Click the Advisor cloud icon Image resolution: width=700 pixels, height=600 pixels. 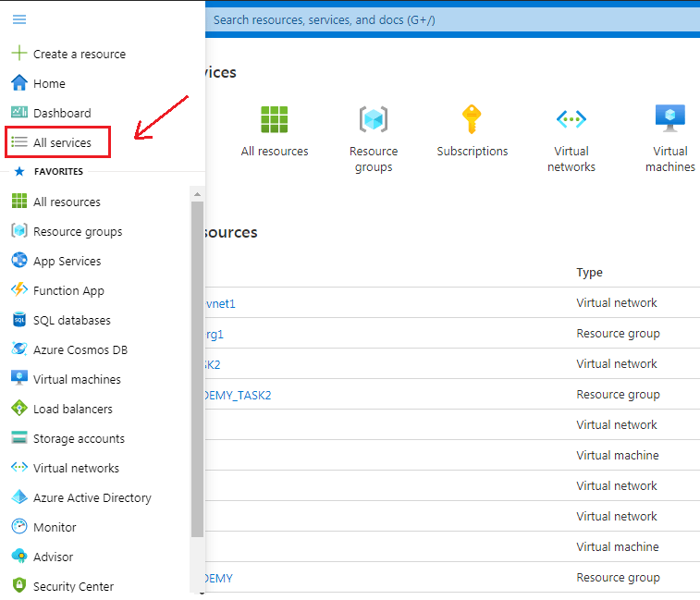(x=19, y=556)
